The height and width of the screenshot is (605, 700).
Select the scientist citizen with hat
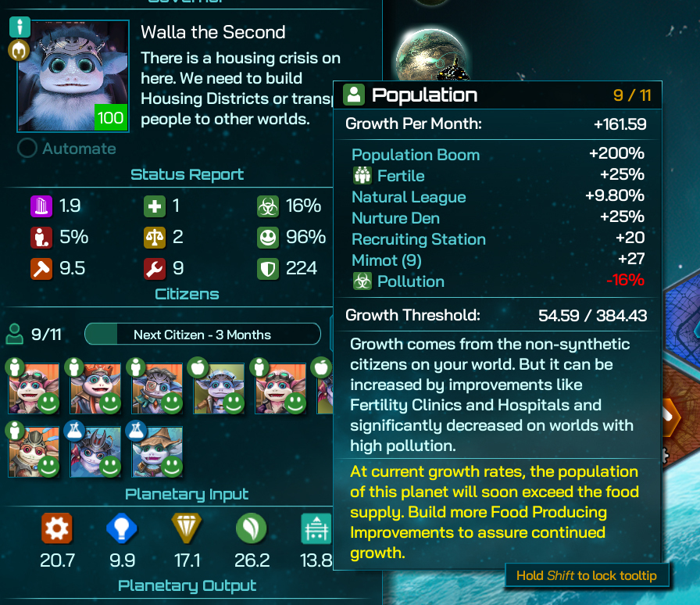point(157,451)
